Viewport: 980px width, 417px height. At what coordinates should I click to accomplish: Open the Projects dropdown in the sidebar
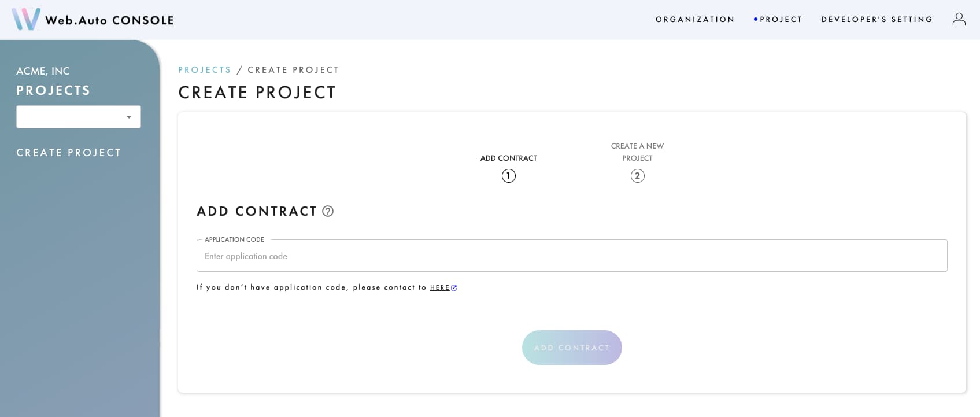pos(79,117)
